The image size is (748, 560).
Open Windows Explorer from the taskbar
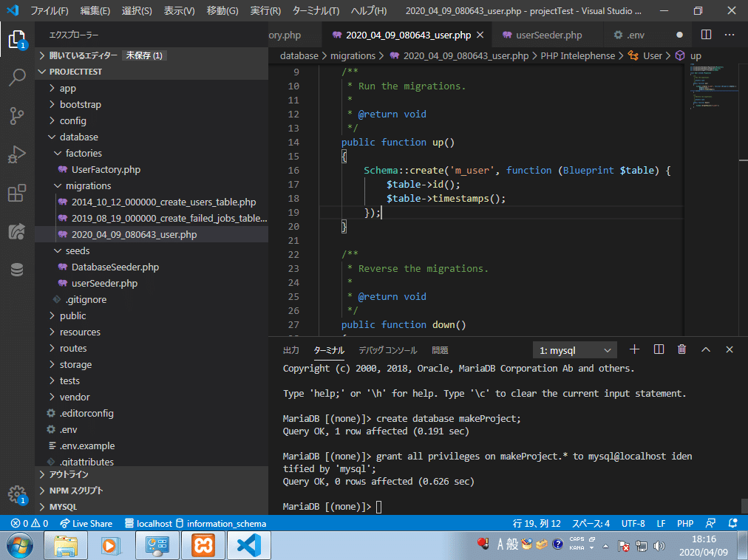coord(65,545)
